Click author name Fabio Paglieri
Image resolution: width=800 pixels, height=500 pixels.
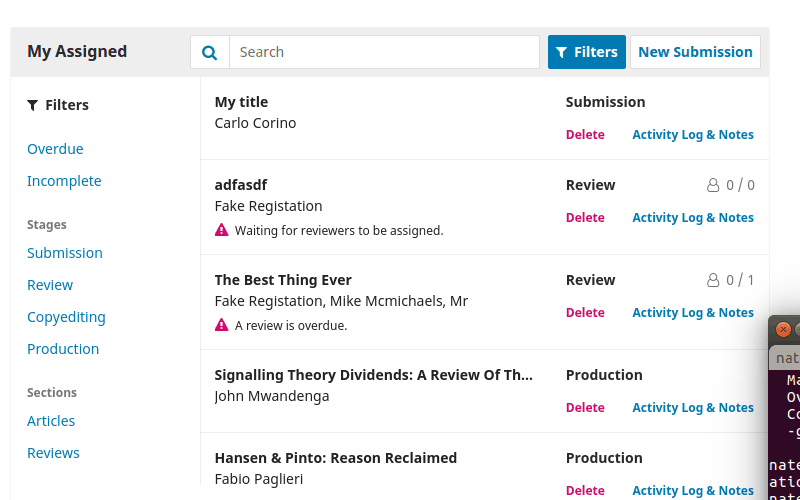pyautogui.click(x=259, y=480)
